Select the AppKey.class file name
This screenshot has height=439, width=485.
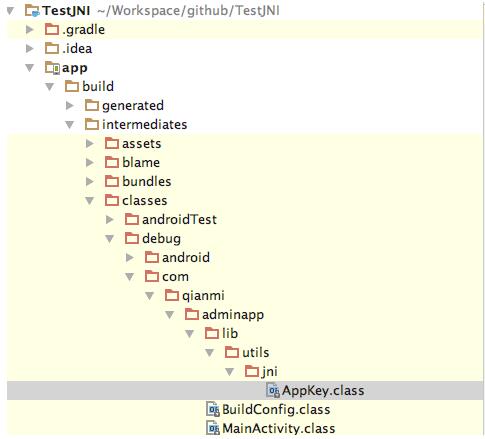[x=323, y=391]
